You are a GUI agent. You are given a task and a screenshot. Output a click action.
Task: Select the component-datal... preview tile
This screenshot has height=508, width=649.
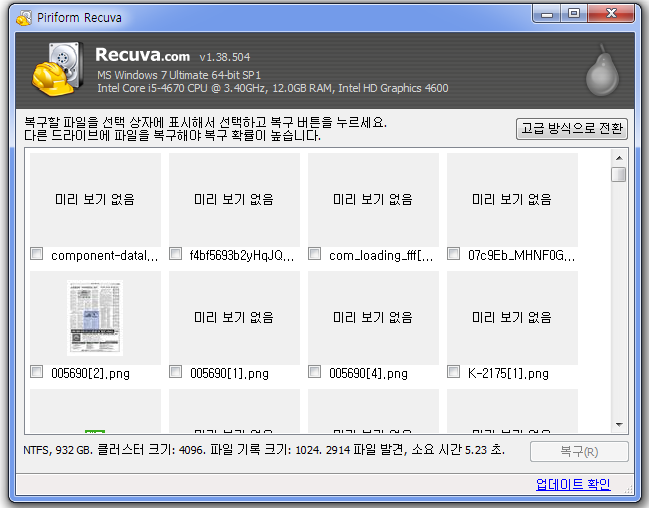[96, 200]
